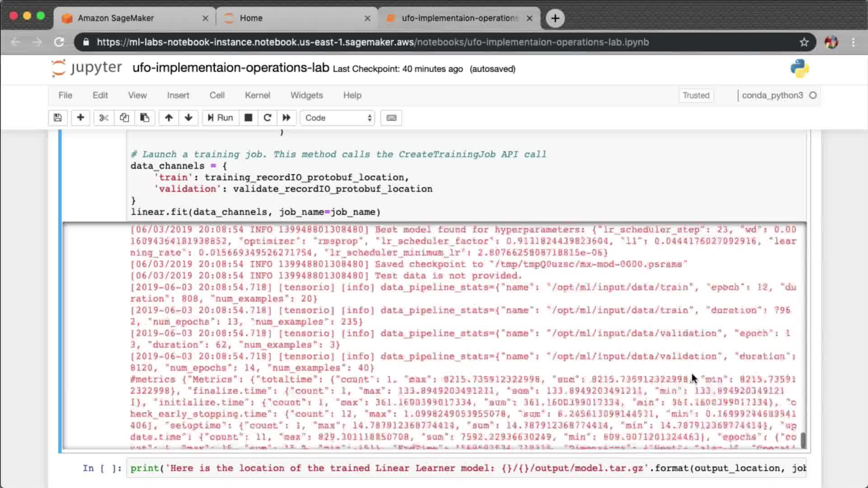Bookmark this page with star icon
The image size is (868, 488).
coord(804,42)
